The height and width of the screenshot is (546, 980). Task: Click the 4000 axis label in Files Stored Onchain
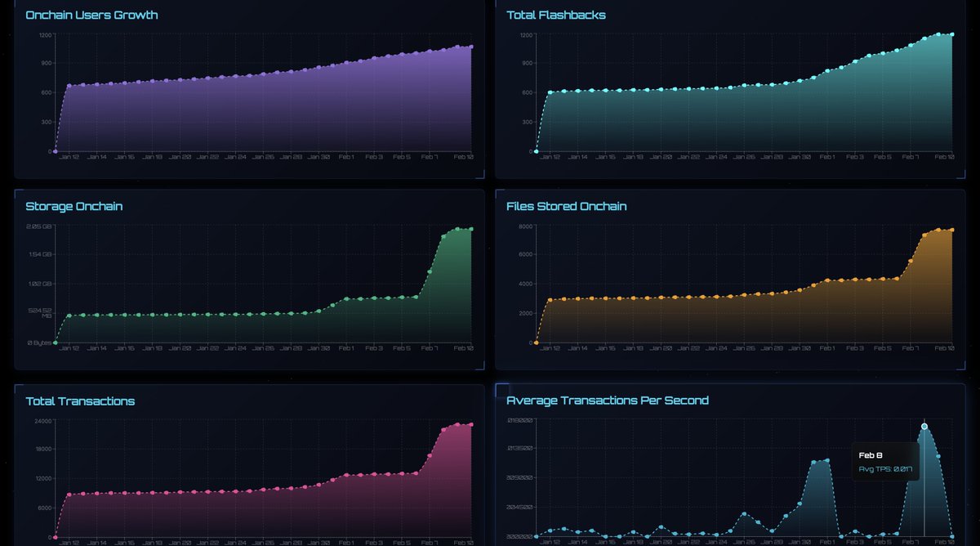pos(525,284)
